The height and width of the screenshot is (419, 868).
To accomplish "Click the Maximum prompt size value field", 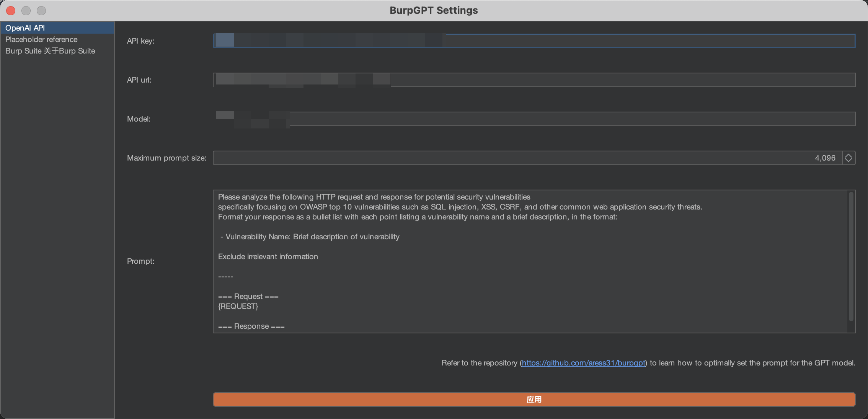I will pos(527,158).
